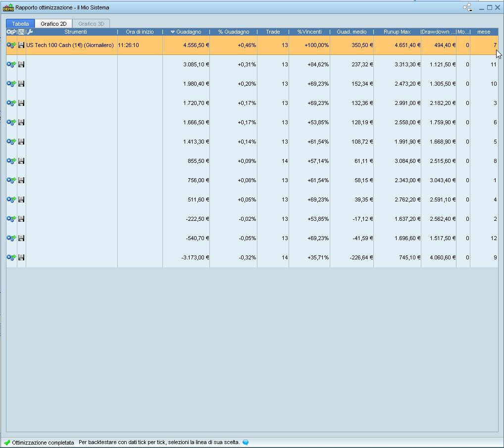Sort by the Guad. medio column header
This screenshot has width=504, height=448.
pos(352,32)
